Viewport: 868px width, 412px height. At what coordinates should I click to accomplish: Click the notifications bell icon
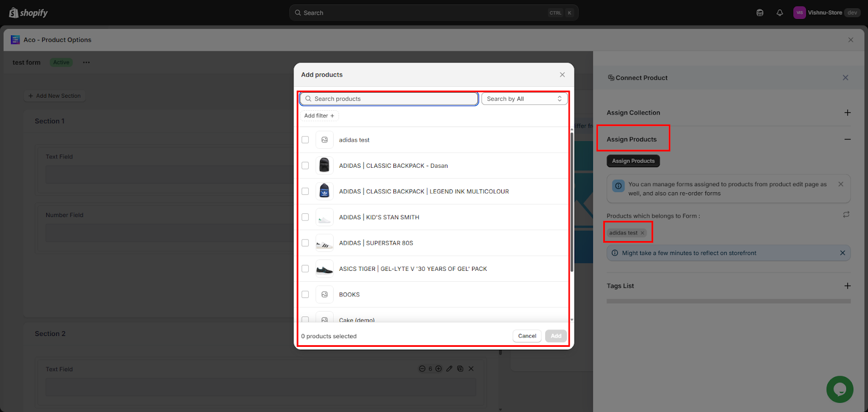tap(780, 13)
